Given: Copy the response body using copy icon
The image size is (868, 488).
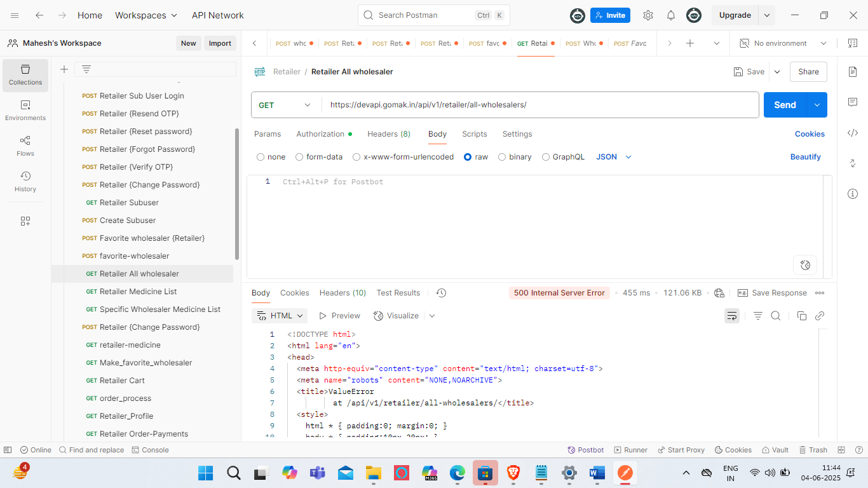Looking at the screenshot, I should coord(801,316).
